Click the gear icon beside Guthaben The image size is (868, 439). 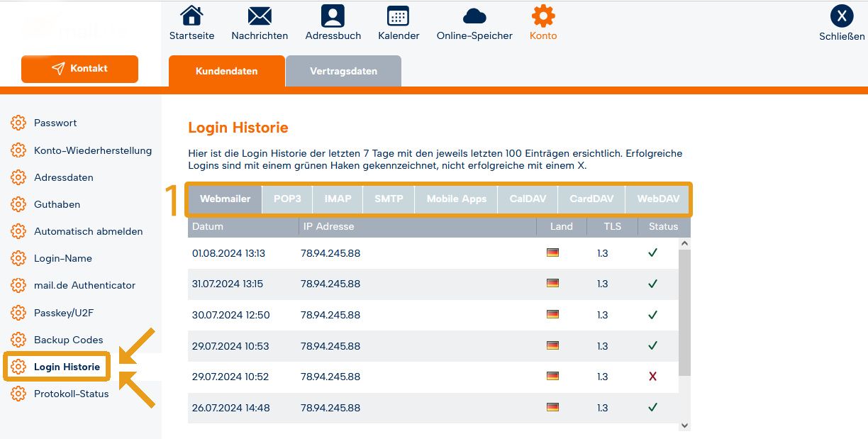pos(18,204)
